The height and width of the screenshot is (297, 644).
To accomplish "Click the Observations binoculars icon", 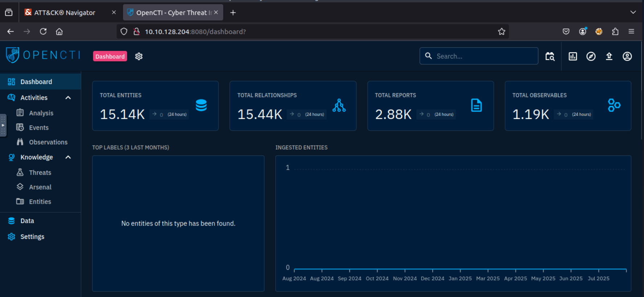I will (x=20, y=142).
